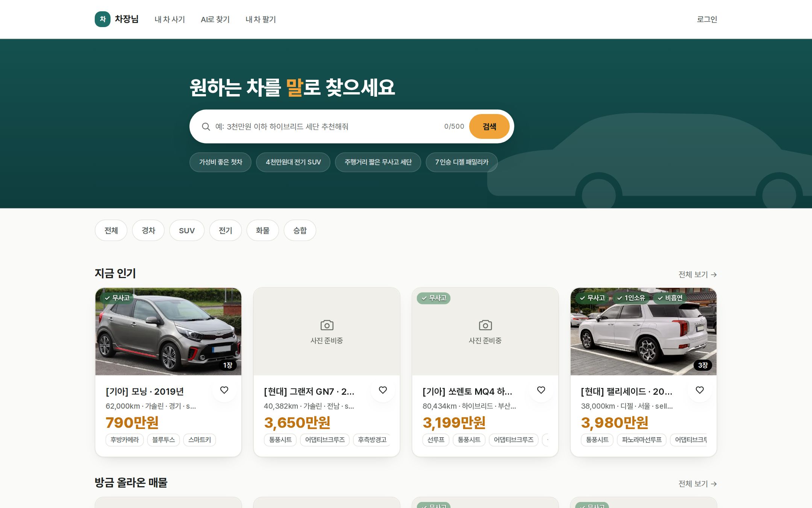This screenshot has height=508, width=812.
Task: Focus the AI car search input field
Action: pos(327,126)
